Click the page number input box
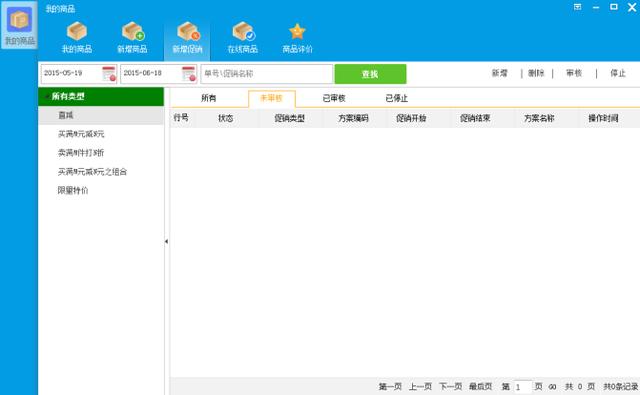This screenshot has width=640, height=395. click(x=522, y=386)
